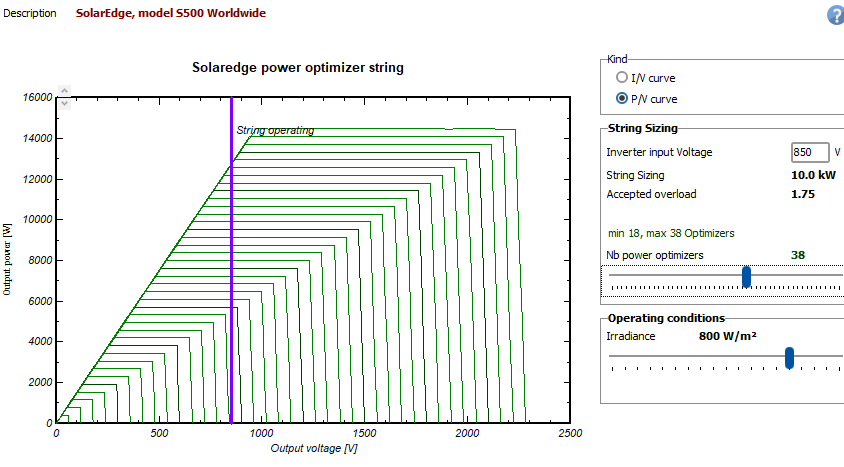Click the green optimizer count value 38
The height and width of the screenshot is (467, 844).
click(x=798, y=255)
